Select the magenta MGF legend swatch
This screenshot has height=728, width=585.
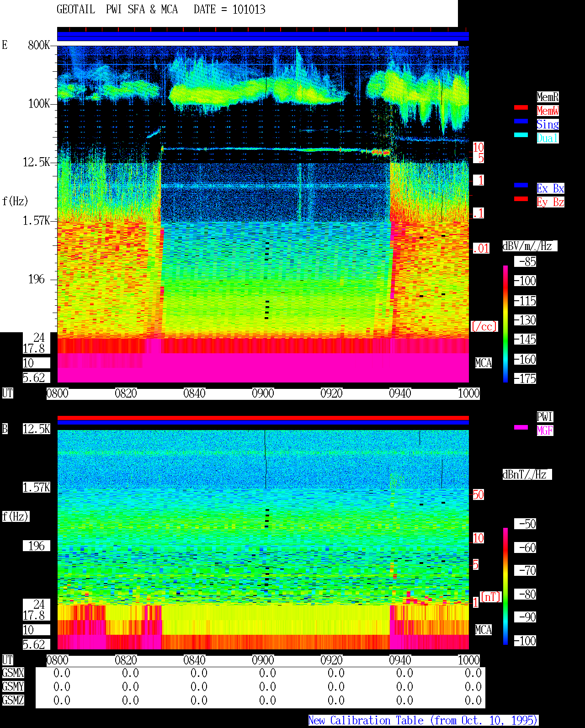click(x=521, y=427)
